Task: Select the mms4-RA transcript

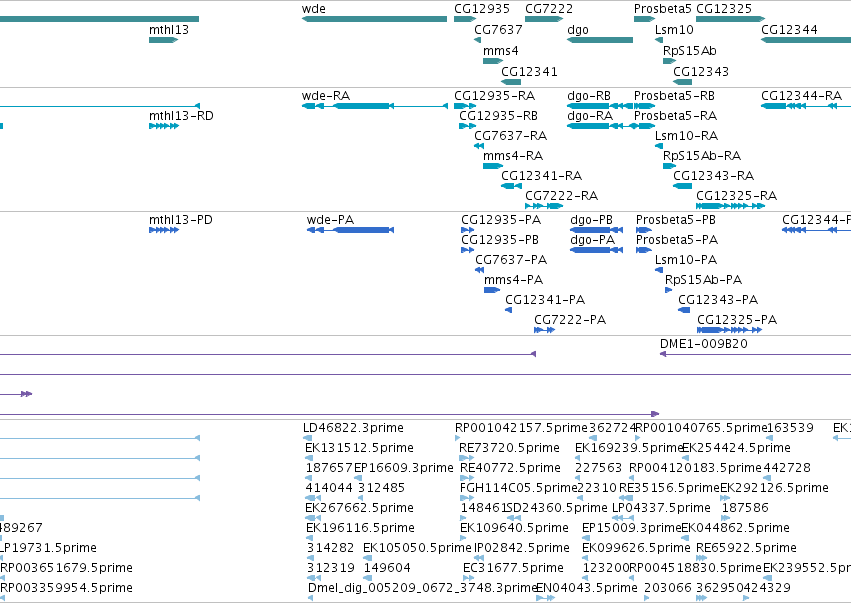Action: [x=493, y=166]
